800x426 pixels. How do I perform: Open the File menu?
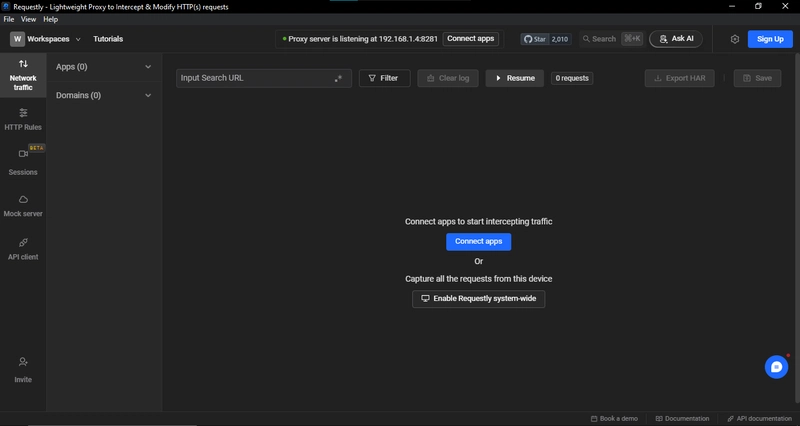(9, 19)
